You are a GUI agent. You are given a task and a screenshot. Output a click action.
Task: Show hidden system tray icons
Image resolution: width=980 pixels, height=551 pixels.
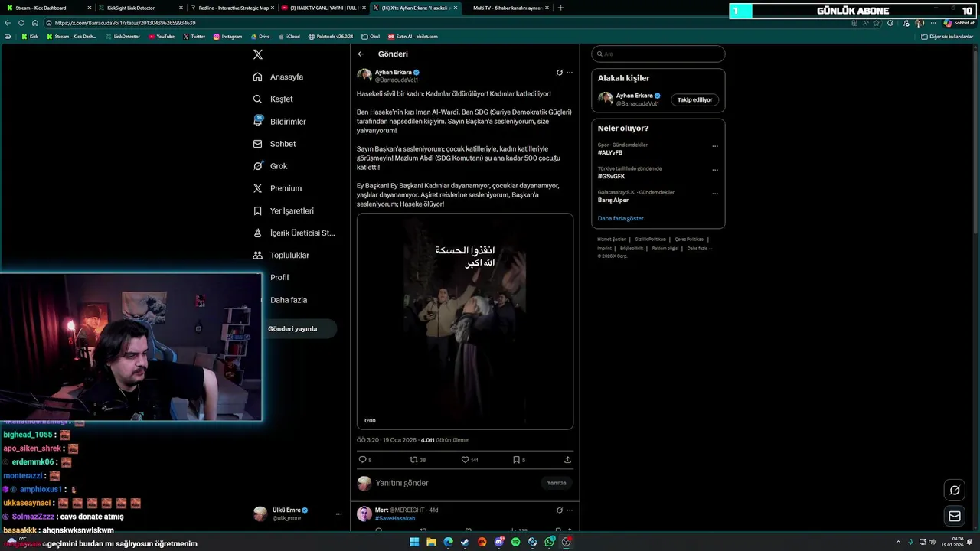[x=898, y=542]
